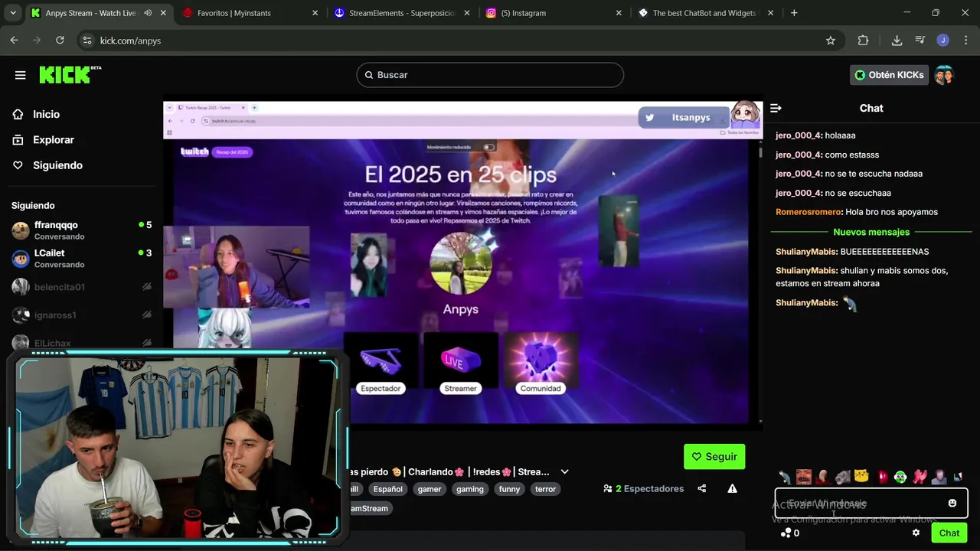Open Siguiendo in the sidebar
The image size is (980, 551).
(57, 165)
